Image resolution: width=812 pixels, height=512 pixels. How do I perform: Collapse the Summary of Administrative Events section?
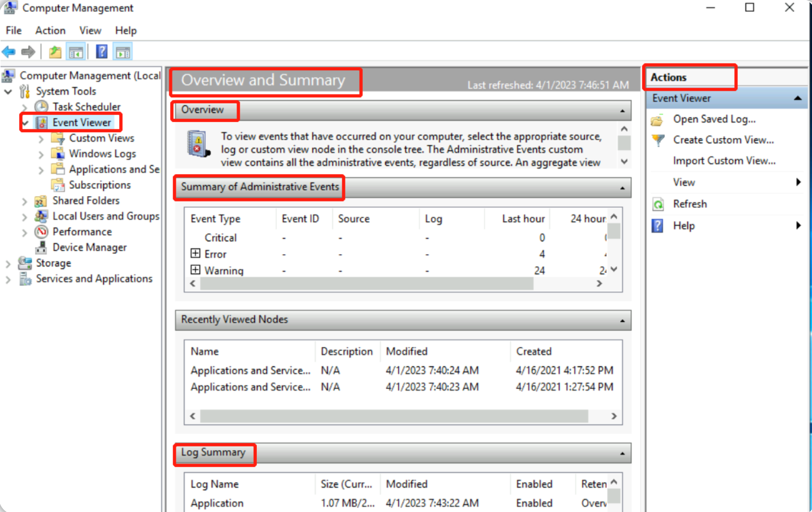pos(622,188)
